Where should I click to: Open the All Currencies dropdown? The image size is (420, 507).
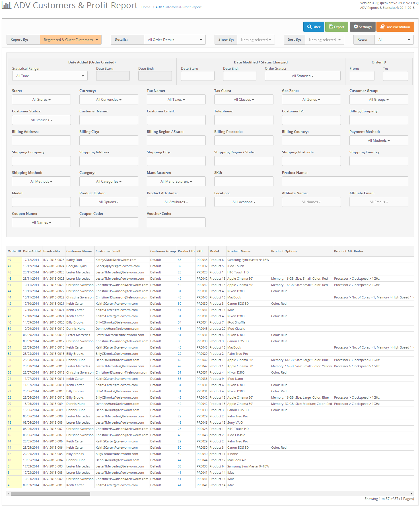point(109,100)
